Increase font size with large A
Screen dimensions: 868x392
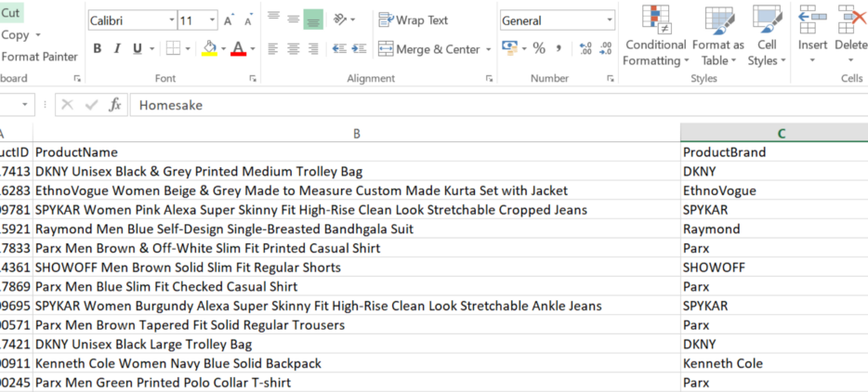point(228,21)
